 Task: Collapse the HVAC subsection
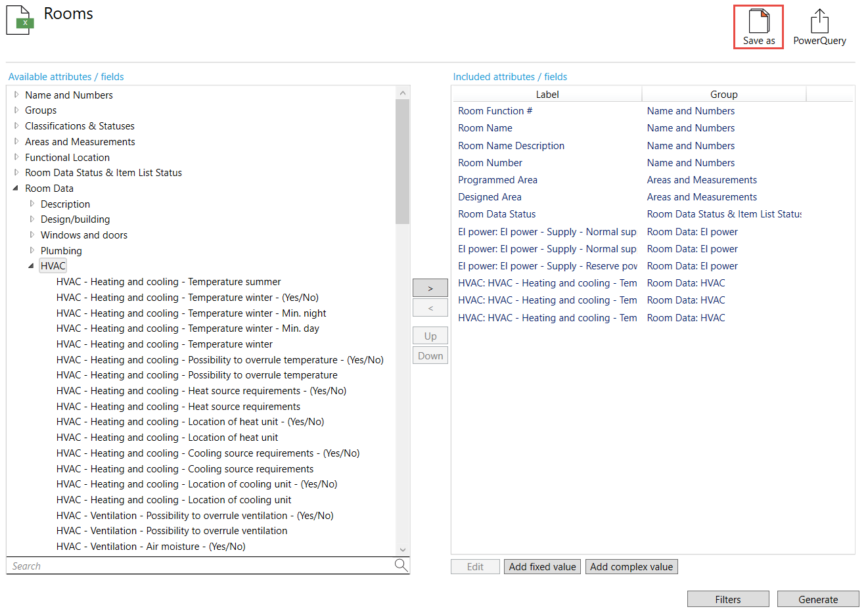click(32, 265)
